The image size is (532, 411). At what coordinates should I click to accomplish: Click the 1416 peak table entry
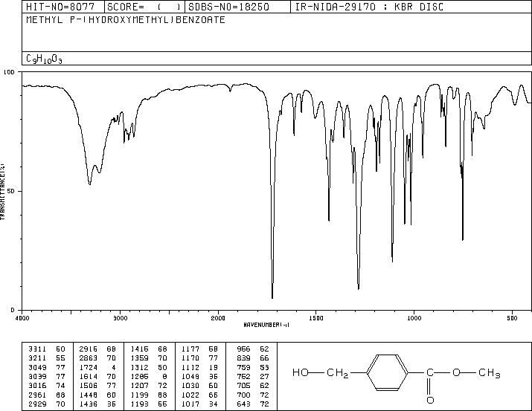tap(139, 349)
